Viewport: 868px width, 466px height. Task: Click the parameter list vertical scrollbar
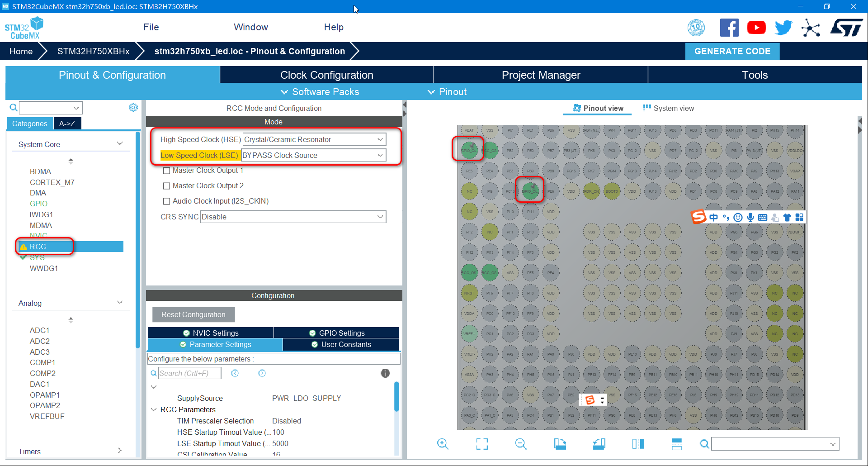(x=396, y=397)
